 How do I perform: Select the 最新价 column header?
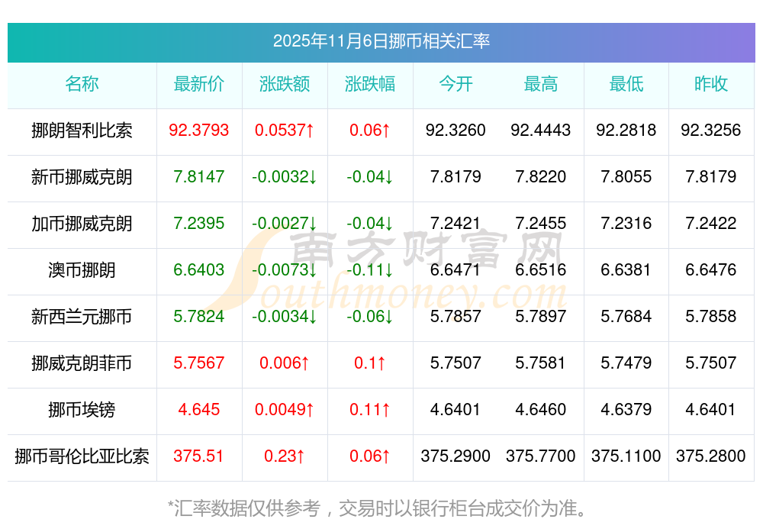(x=198, y=84)
